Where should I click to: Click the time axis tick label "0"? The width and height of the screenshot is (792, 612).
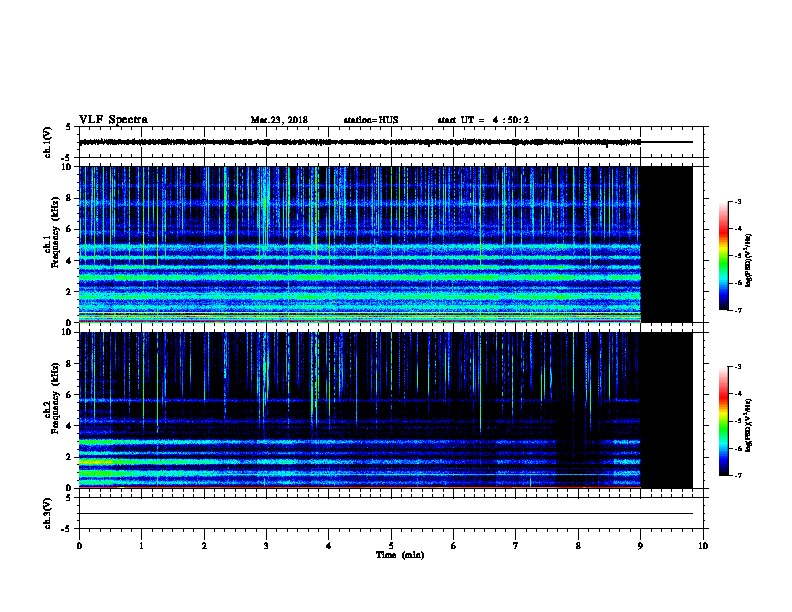coord(79,546)
